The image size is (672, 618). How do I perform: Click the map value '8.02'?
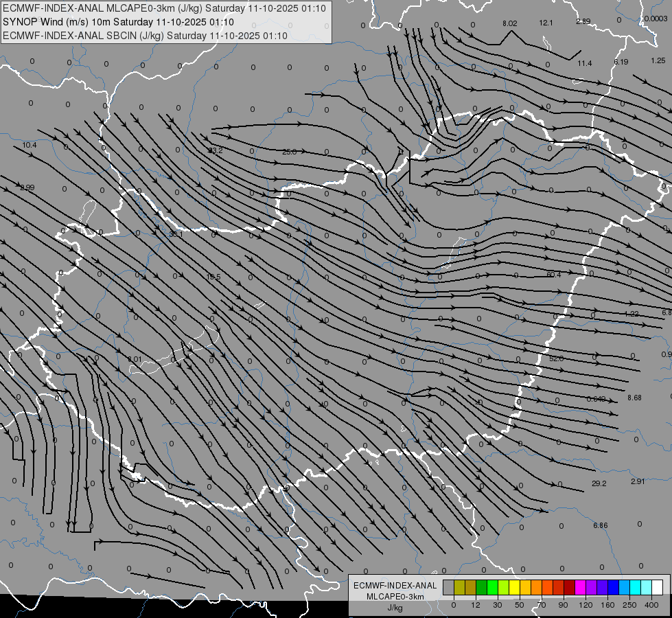[510, 23]
